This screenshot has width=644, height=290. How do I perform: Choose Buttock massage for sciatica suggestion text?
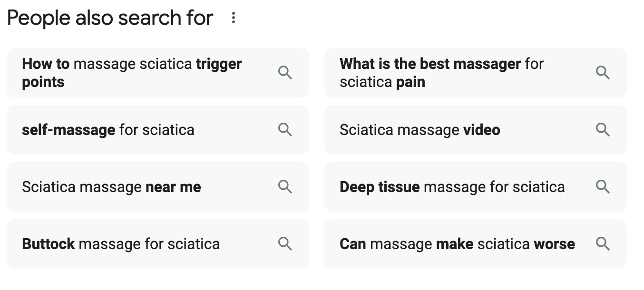[121, 244]
